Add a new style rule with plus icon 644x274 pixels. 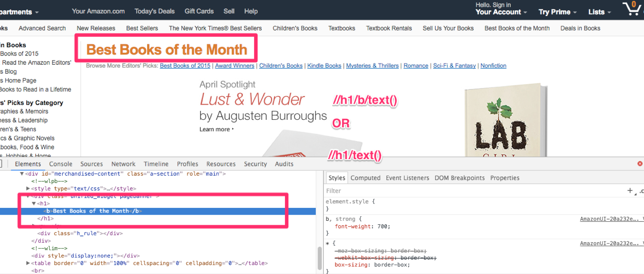(630, 191)
